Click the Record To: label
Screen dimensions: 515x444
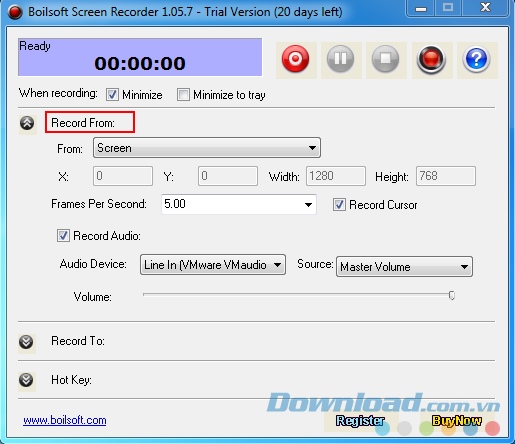tap(78, 341)
